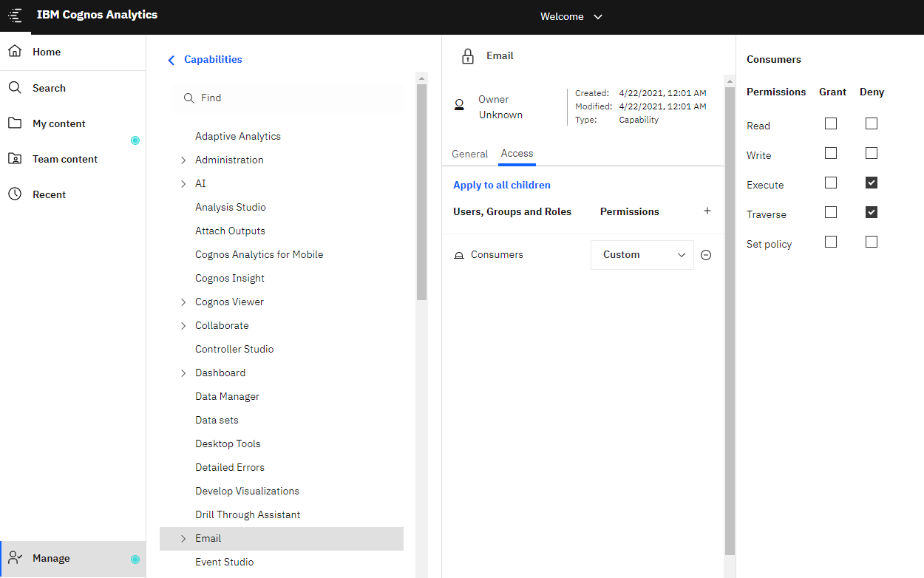Click the Owner person icon
Viewport: 924px width, 578px height.
(x=459, y=105)
